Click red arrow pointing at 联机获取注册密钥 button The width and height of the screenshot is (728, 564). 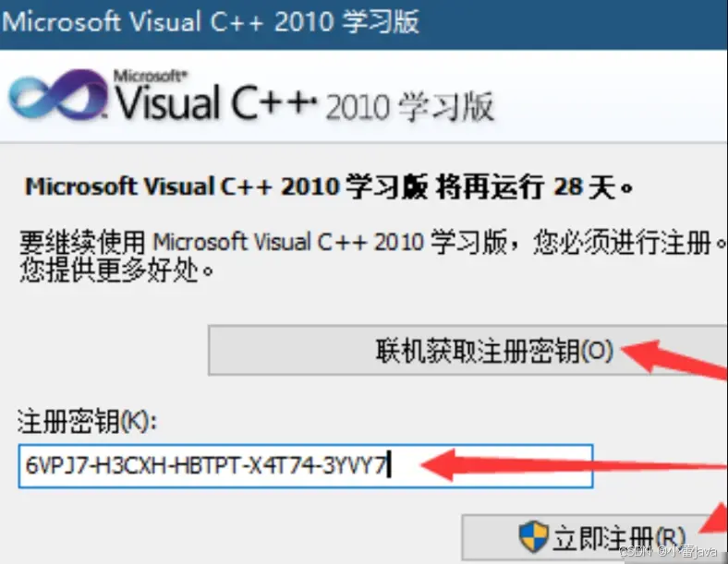tap(673, 358)
